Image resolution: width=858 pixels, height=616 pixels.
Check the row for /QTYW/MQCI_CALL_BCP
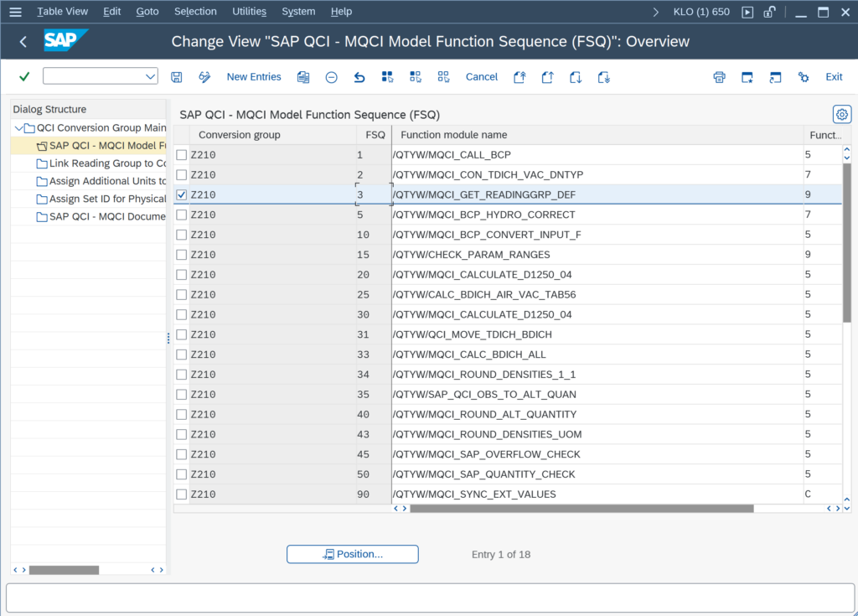[x=182, y=155]
